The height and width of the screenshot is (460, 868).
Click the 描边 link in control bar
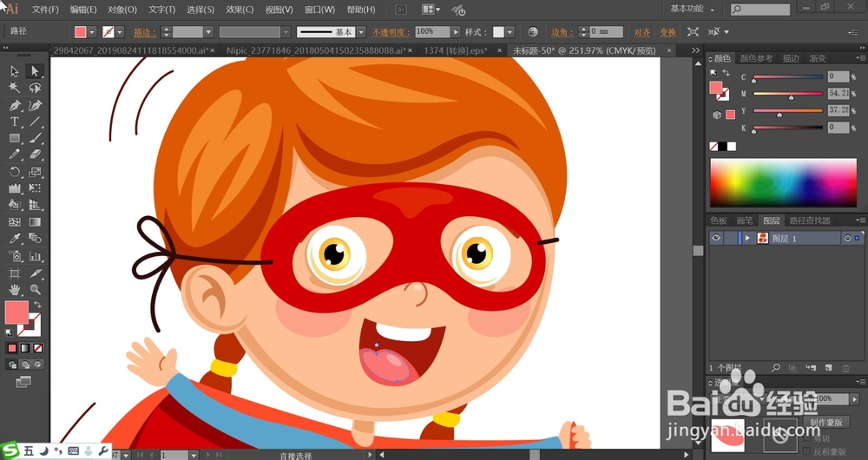[145, 32]
